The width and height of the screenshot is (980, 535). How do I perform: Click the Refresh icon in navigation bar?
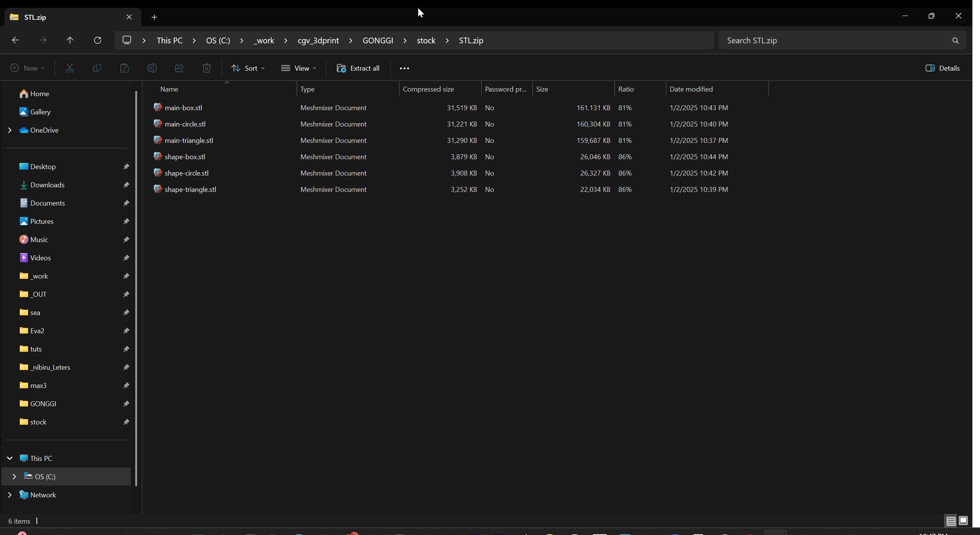pyautogui.click(x=97, y=40)
